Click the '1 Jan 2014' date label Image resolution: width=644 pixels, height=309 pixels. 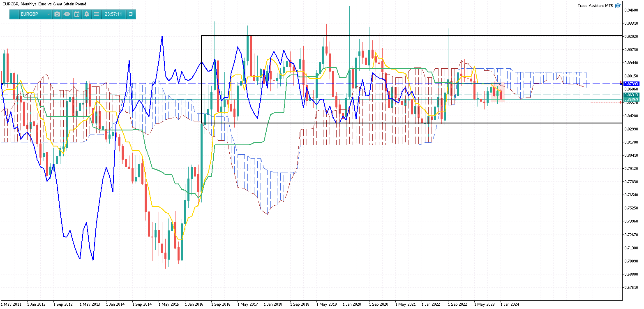click(115, 305)
